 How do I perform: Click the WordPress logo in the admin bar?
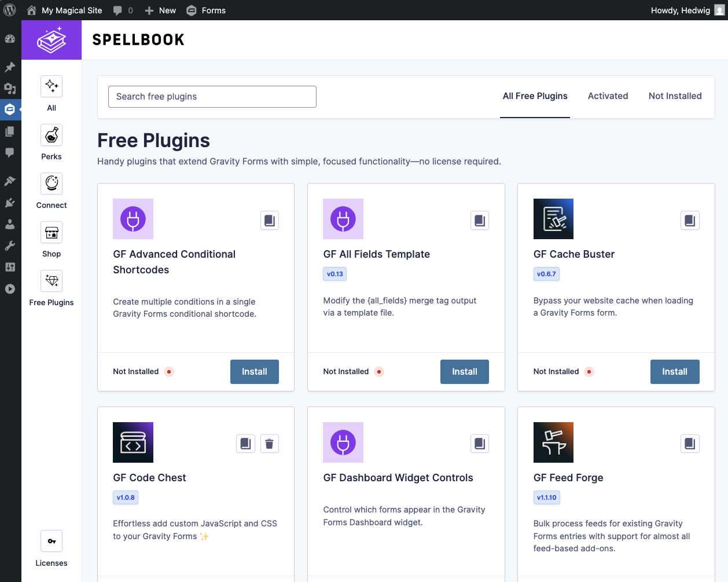pos(9,9)
